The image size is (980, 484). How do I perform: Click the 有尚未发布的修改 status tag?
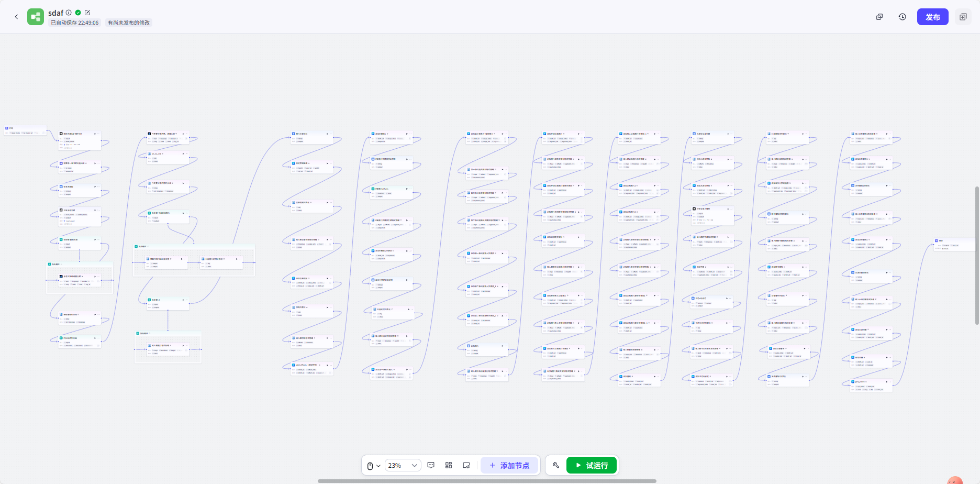click(129, 23)
